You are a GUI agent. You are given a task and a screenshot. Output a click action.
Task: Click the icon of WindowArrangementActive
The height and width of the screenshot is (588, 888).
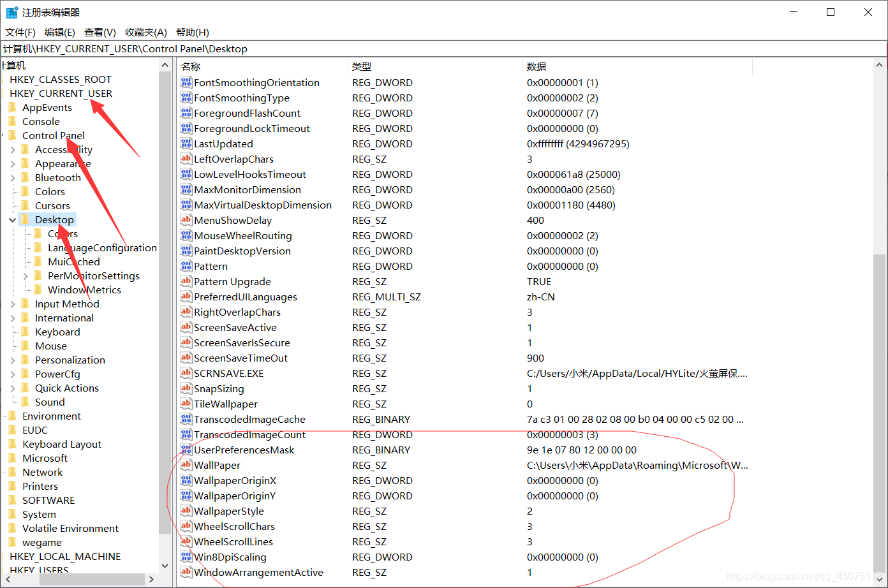tap(186, 572)
